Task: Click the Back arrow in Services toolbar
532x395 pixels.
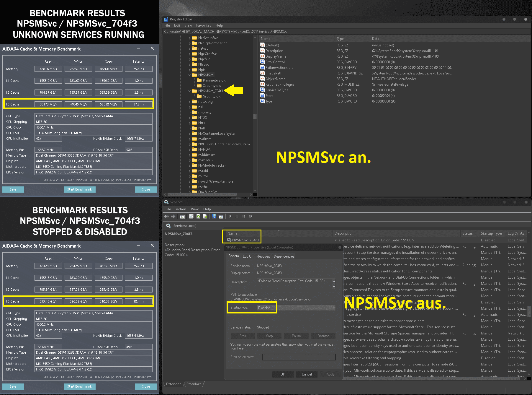Action: [167, 217]
